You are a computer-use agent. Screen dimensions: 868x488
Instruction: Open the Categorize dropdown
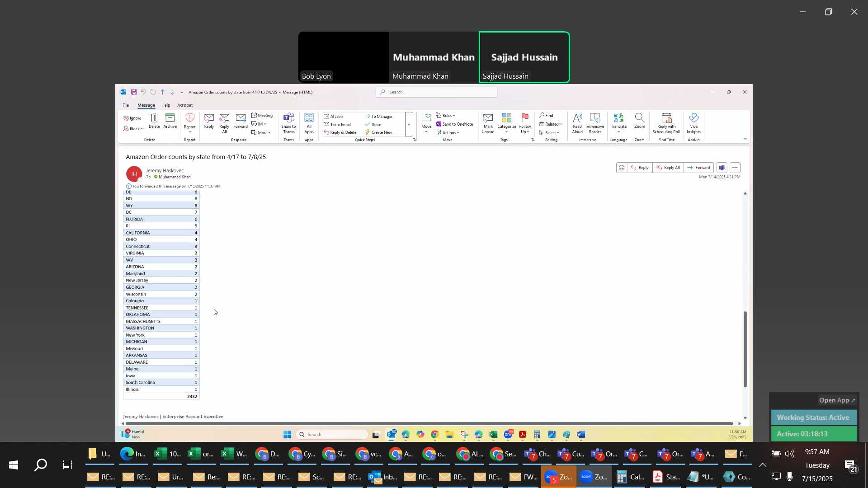tap(507, 123)
